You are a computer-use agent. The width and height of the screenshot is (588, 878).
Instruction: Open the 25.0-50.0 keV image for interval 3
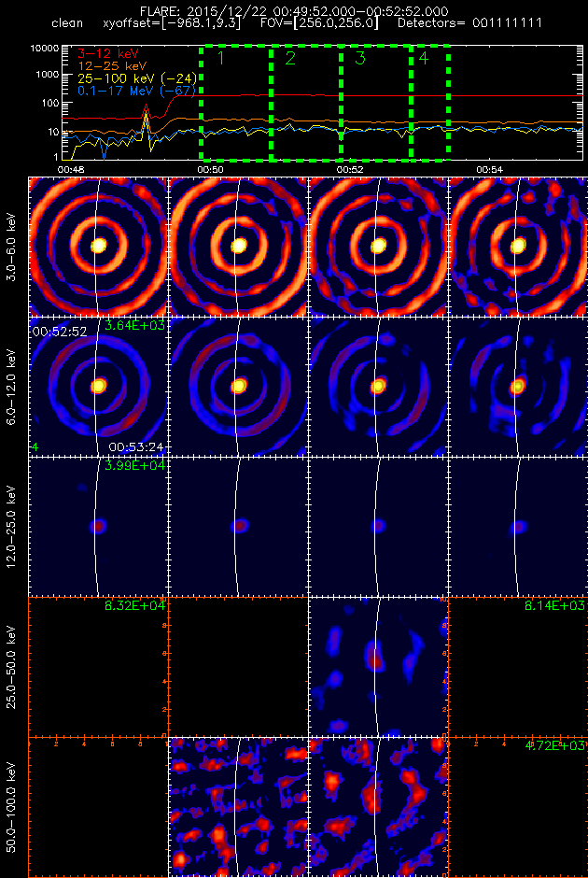pyautogui.click(x=378, y=666)
